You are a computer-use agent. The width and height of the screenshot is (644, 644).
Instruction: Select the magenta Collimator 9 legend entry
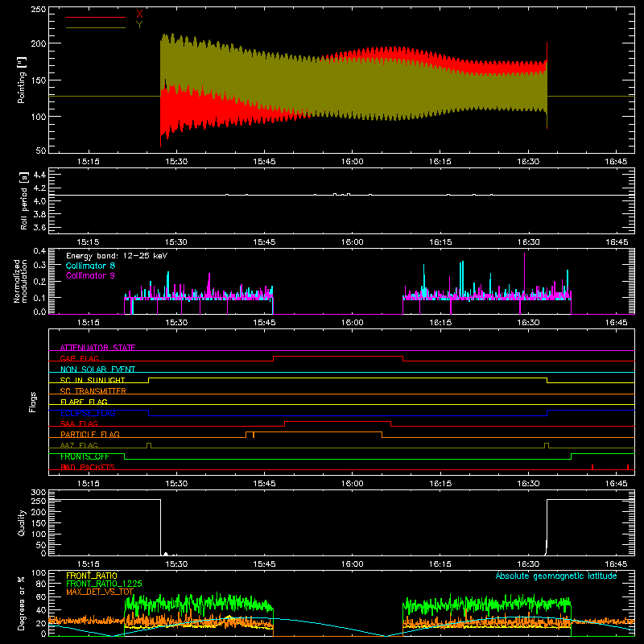tap(90, 275)
